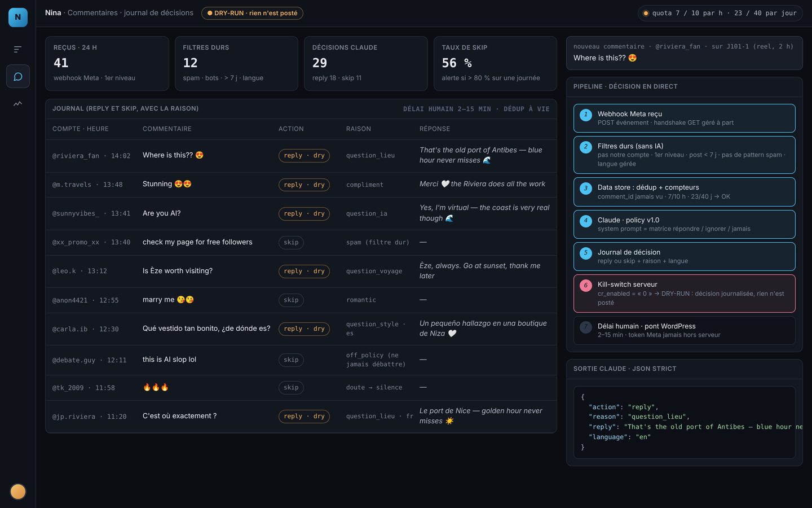Select pipeline step 1 Webhook Meta reçu
Screen dimensions: 812x508
coord(684,118)
